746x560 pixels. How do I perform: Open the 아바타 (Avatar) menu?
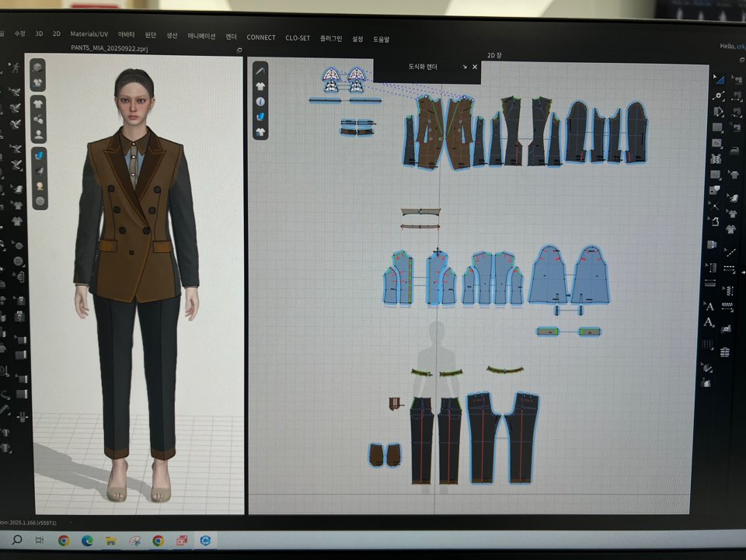(126, 35)
